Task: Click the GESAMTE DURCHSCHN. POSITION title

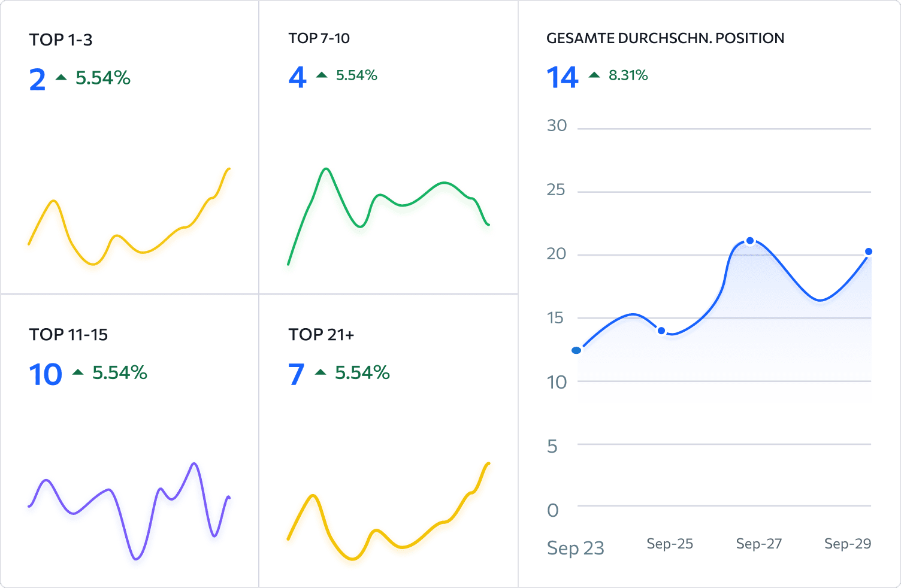Action: point(666,38)
